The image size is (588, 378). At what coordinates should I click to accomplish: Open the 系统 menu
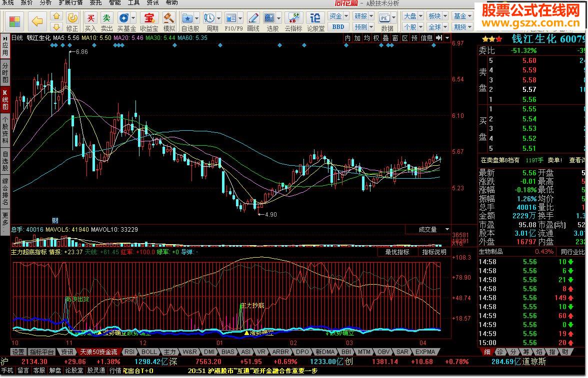coord(7,2)
